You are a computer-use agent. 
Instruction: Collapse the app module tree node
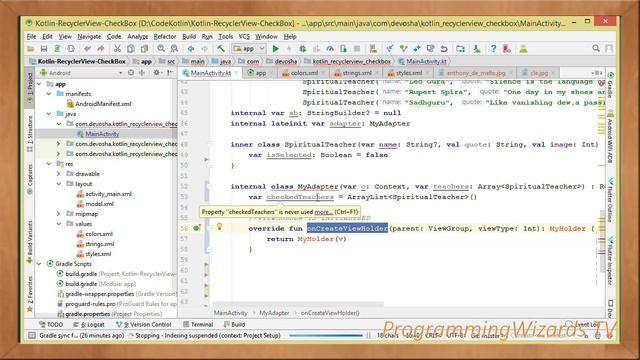point(39,84)
